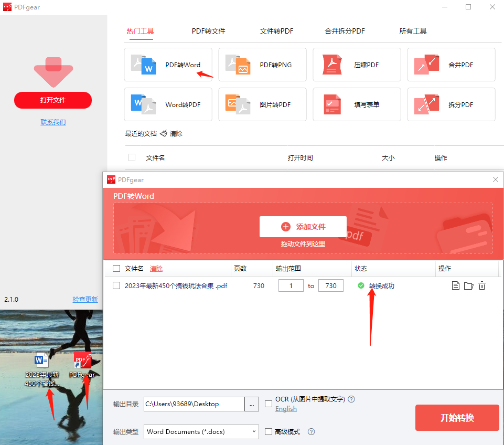This screenshot has width=504, height=445.
Task: Browse output directory with ... button
Action: tap(252, 404)
